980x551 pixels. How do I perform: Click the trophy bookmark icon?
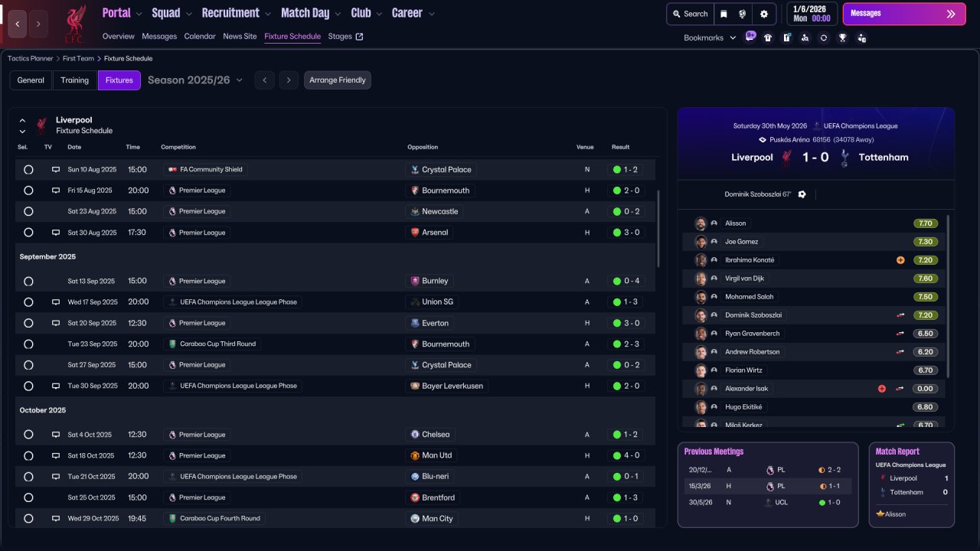843,37
